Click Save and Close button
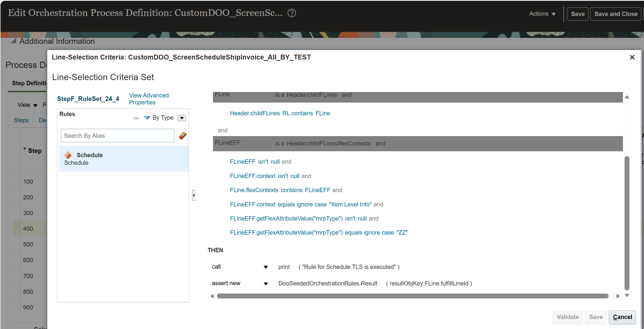 (616, 14)
